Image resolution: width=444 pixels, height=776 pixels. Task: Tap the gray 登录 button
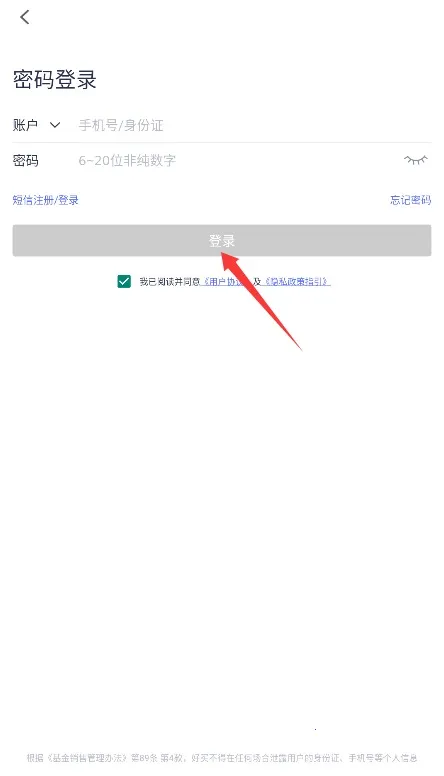222,241
